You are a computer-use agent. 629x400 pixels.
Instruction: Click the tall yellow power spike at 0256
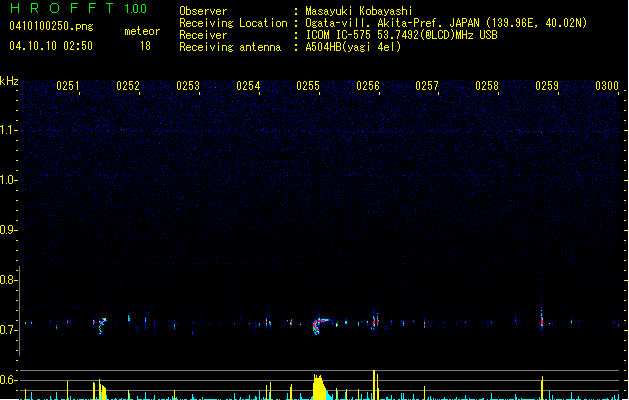click(x=374, y=385)
